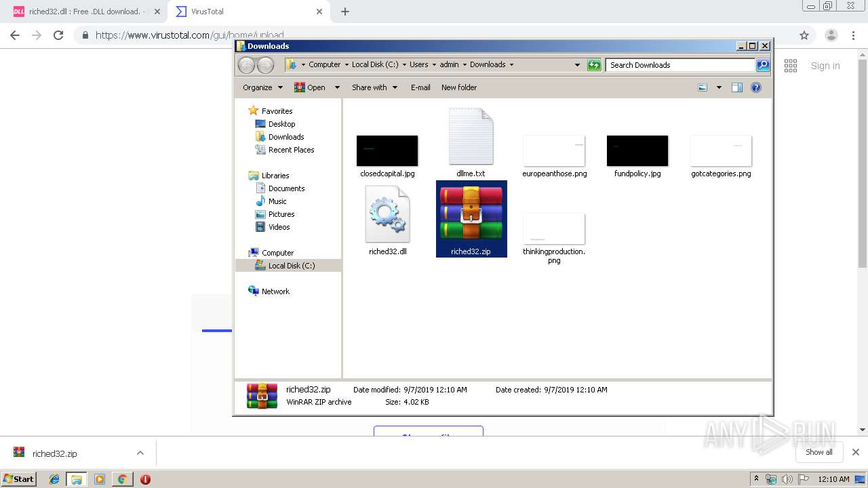Image resolution: width=868 pixels, height=488 pixels.
Task: Open a new browser tab
Action: click(345, 12)
